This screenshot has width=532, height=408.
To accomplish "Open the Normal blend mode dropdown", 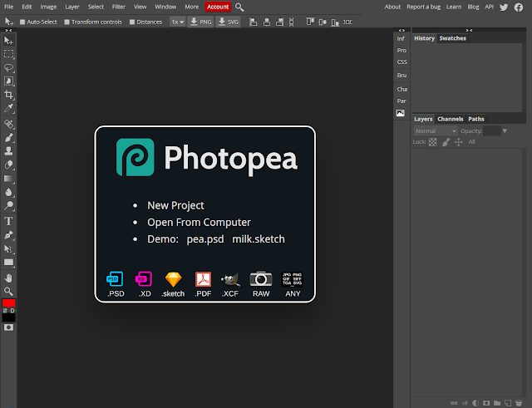I will click(x=436, y=131).
